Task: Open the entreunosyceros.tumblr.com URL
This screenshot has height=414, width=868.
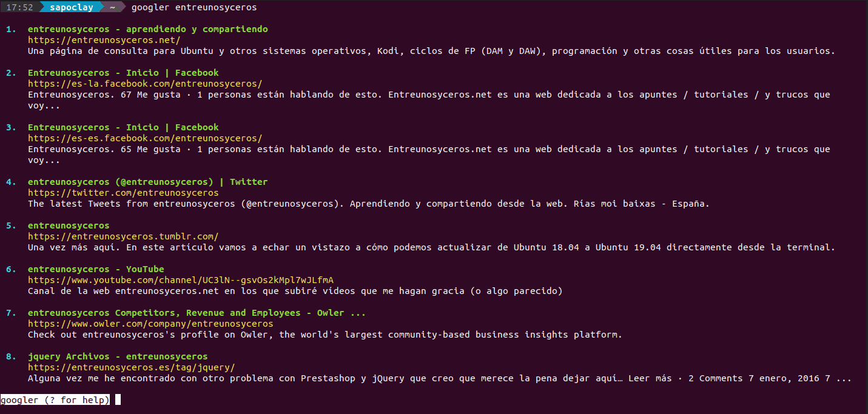Action: point(123,236)
